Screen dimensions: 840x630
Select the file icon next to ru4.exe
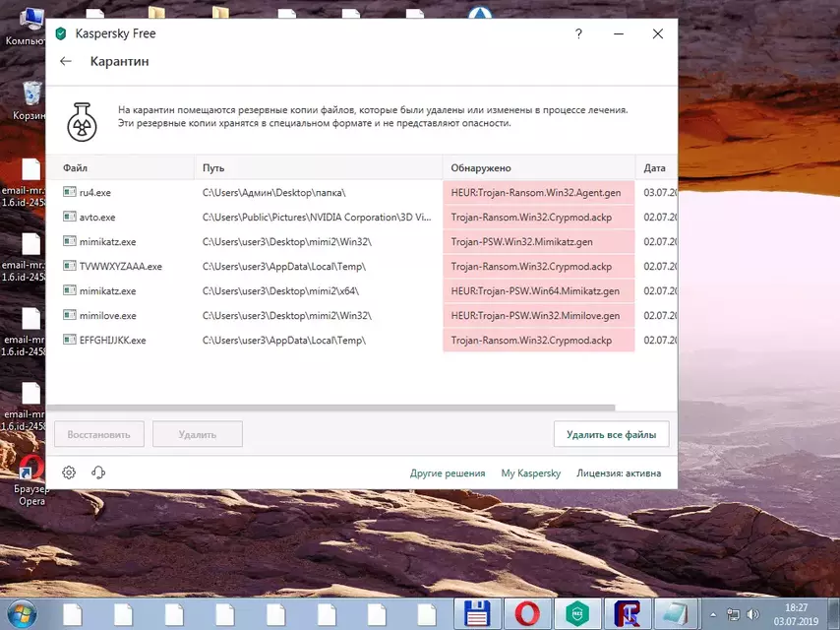70,192
